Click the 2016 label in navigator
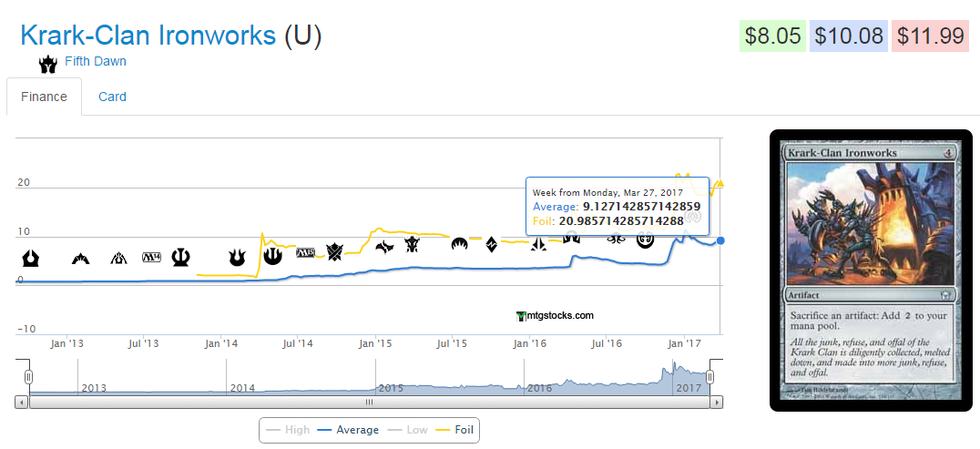Image resolution: width=980 pixels, height=449 pixels. (x=539, y=388)
